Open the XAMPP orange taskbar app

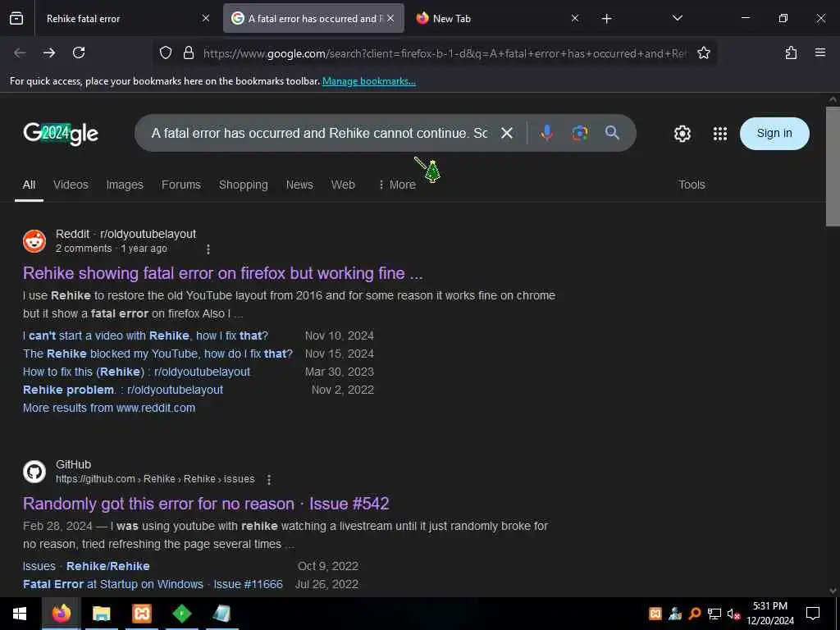coord(141,614)
